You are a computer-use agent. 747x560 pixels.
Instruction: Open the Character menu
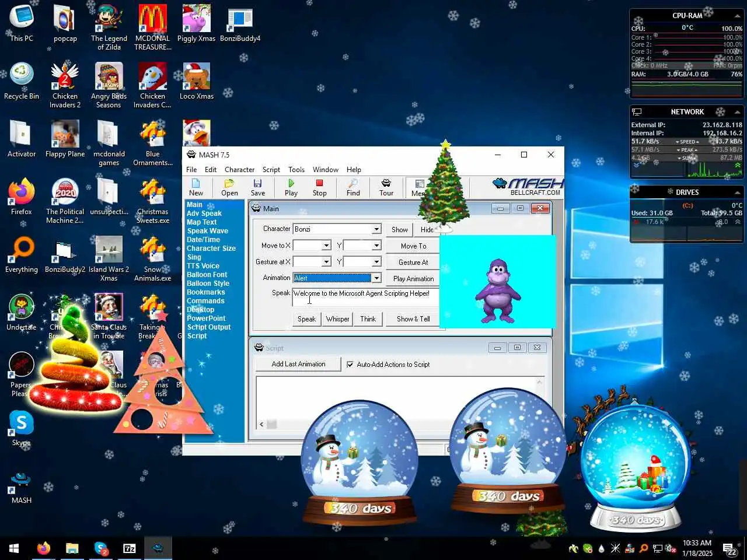pos(239,170)
